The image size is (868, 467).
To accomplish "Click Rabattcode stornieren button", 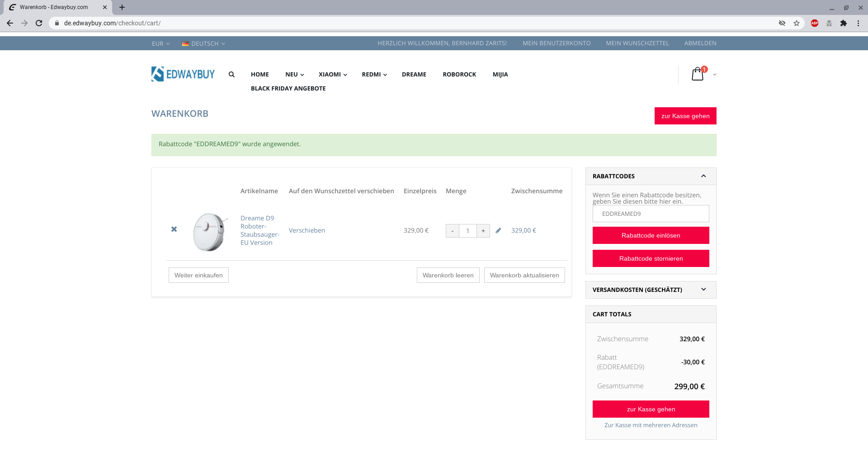I will (651, 258).
